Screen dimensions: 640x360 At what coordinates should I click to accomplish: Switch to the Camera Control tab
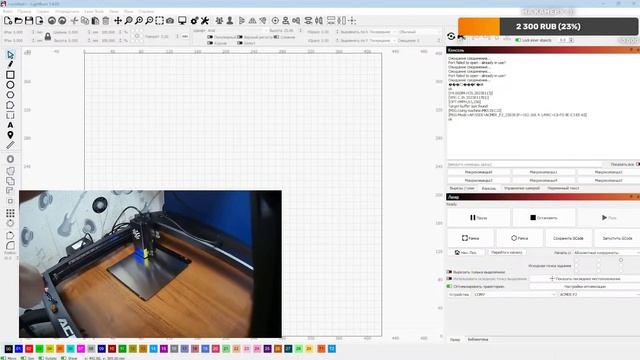(x=522, y=189)
